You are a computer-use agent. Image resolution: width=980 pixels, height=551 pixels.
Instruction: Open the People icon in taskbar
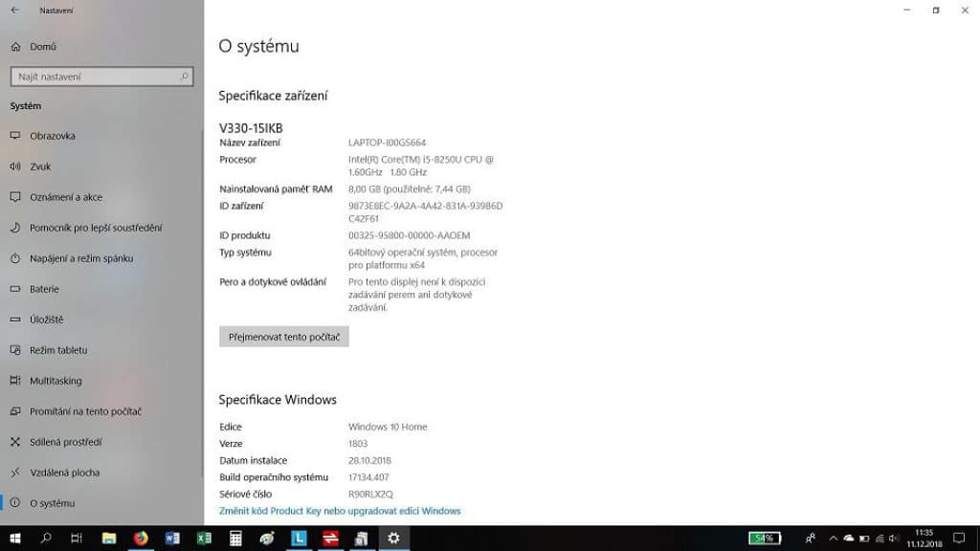tap(811, 538)
